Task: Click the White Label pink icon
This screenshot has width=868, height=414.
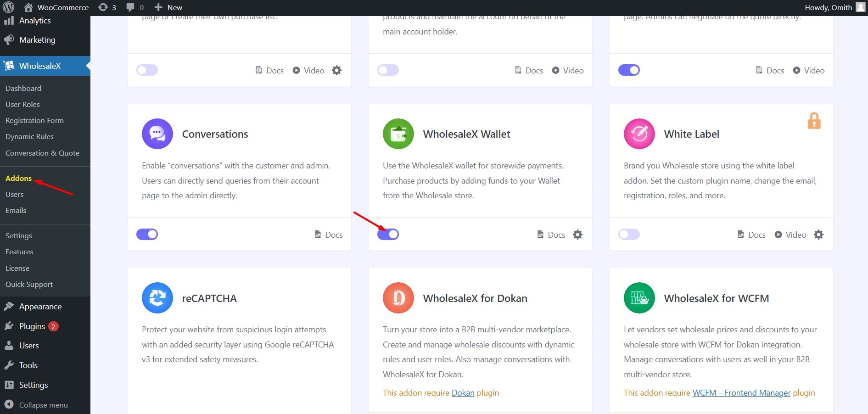Action: tap(639, 134)
